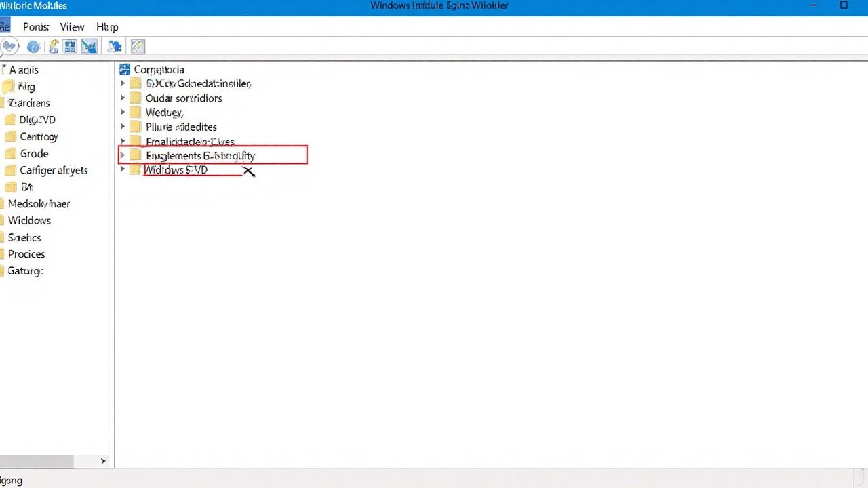
Task: Click the round back button in toolbar
Action: [x=9, y=47]
